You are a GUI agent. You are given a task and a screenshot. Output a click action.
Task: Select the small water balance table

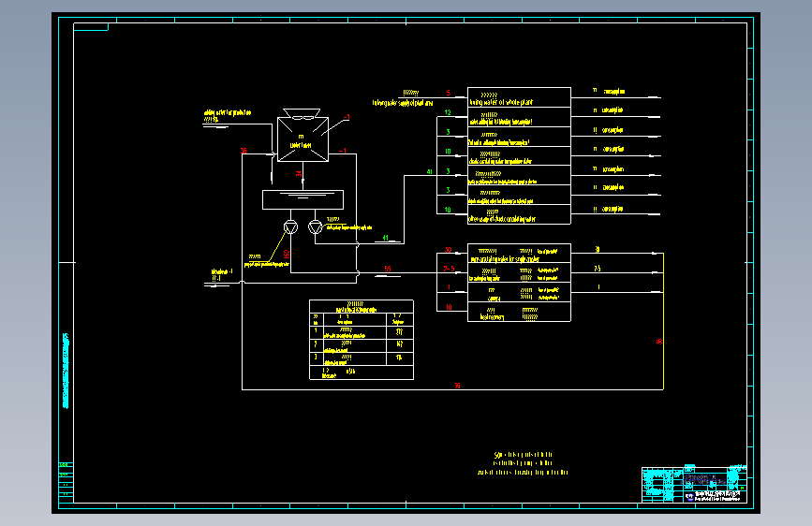[362, 340]
